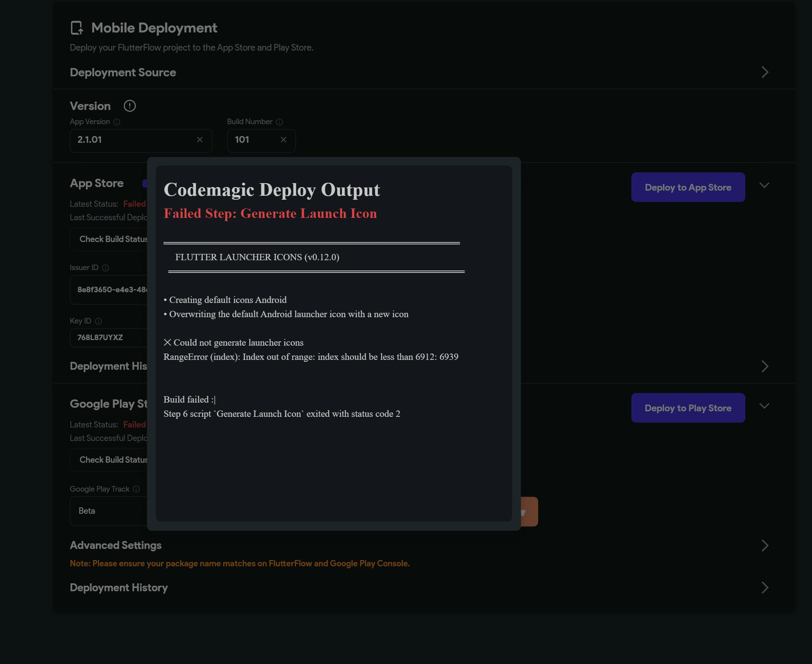
Task: Click the Version warning info icon
Action: [x=129, y=106]
